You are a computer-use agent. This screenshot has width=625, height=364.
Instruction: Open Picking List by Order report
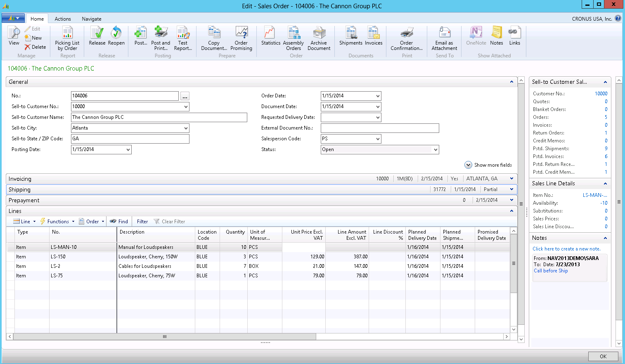point(67,38)
